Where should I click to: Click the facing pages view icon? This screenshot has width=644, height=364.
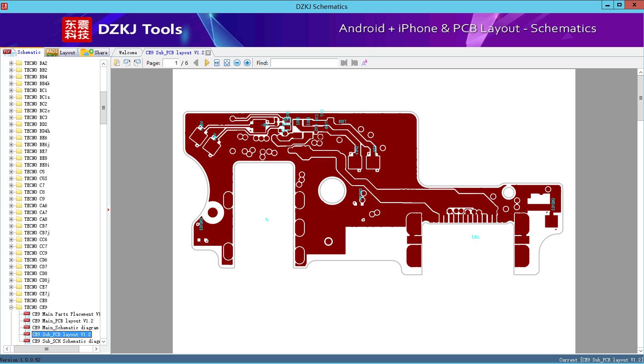(127, 62)
